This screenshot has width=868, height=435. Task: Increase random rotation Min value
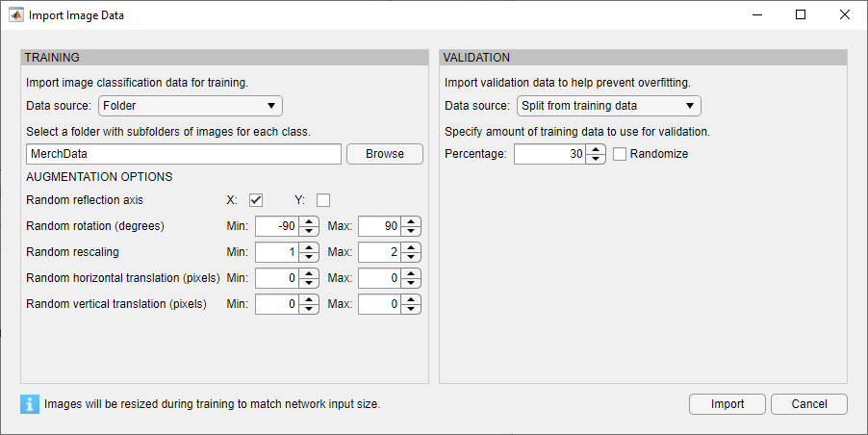tap(309, 221)
